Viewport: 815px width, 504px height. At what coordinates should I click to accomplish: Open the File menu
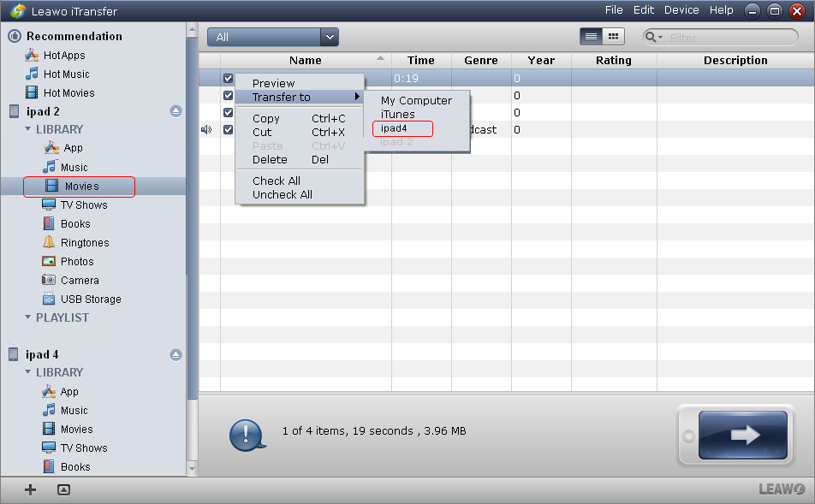pyautogui.click(x=614, y=10)
